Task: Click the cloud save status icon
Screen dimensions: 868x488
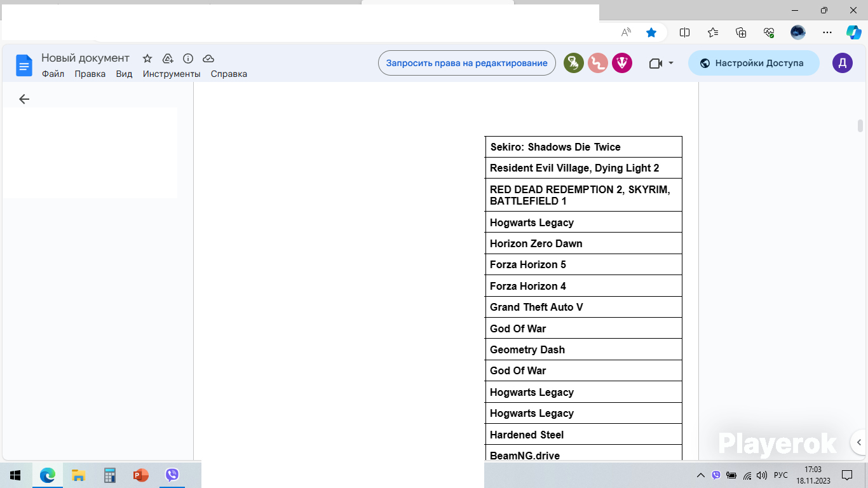Action: (208, 58)
